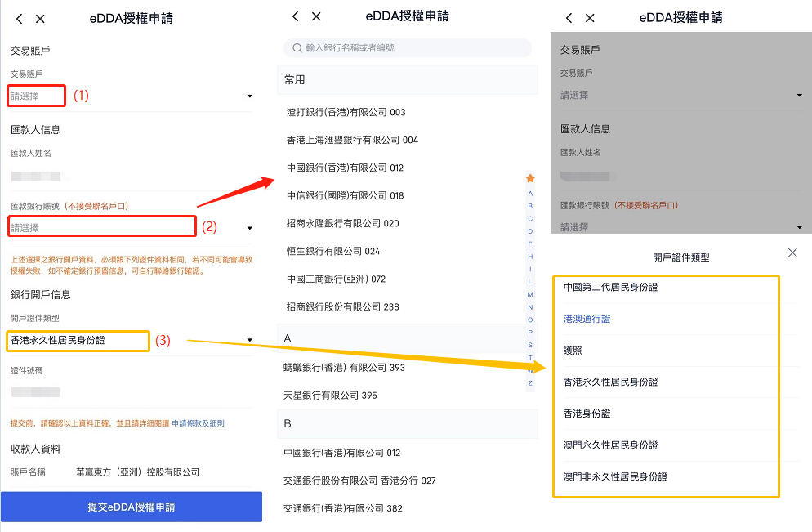This screenshot has width=812, height=532.
Task: Choose 香港上海滙豐銀行有限公司 004
Action: click(x=352, y=140)
